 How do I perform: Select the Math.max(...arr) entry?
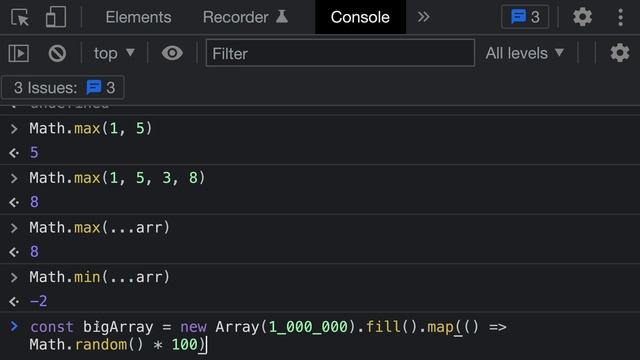(99, 227)
